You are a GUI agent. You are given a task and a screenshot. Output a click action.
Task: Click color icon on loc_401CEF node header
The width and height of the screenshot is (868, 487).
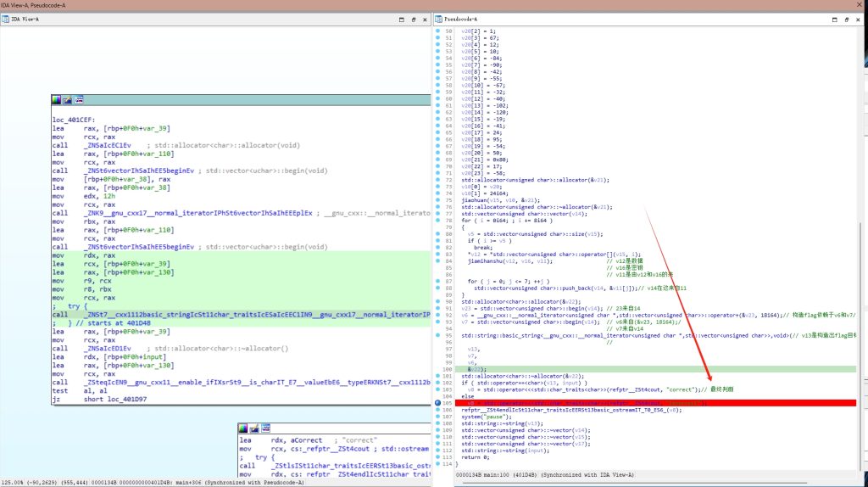click(57, 100)
